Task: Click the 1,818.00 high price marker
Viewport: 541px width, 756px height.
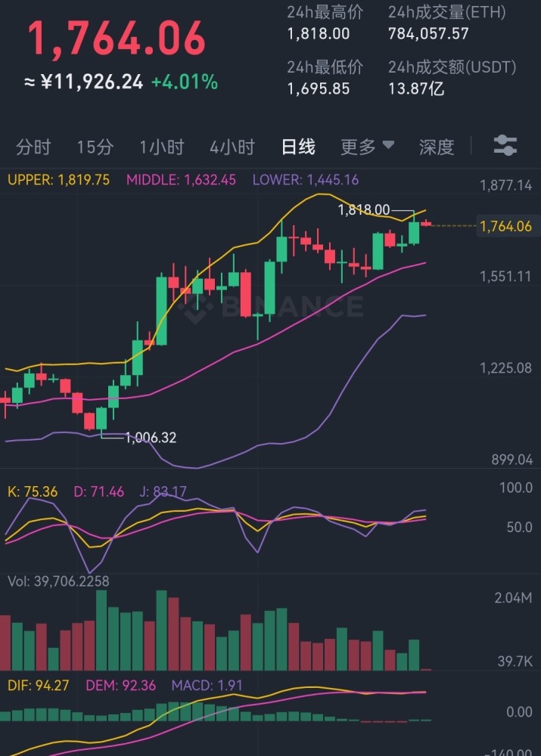Action: 363,210
